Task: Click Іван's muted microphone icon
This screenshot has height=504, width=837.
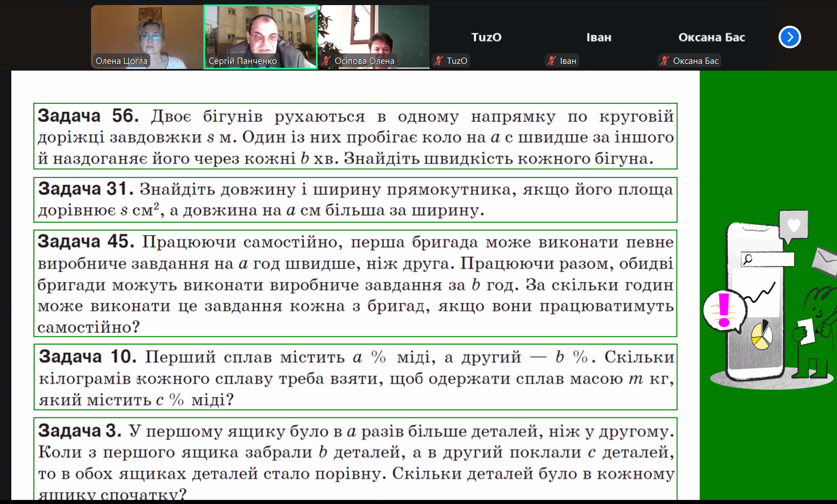Action: [552, 61]
